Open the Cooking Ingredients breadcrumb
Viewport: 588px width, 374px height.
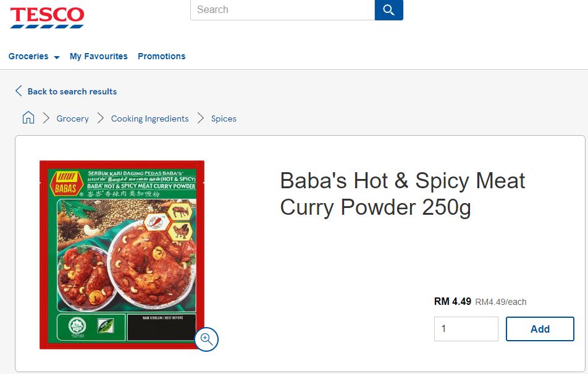click(x=149, y=118)
